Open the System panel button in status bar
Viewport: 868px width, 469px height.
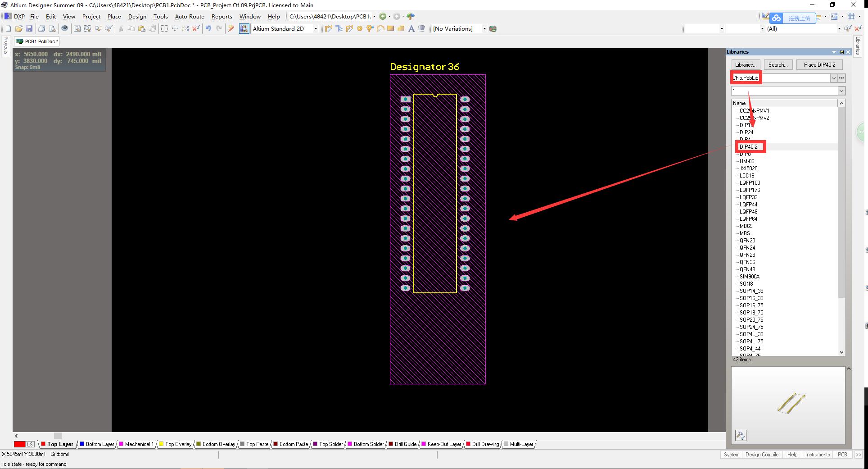(x=732, y=455)
